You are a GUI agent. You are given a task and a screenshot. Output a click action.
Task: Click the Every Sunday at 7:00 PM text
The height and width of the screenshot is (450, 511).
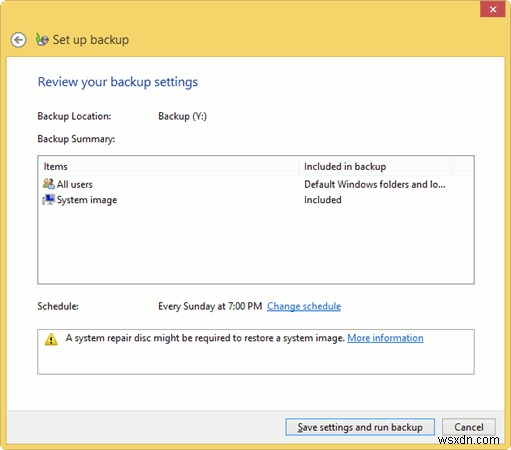pyautogui.click(x=210, y=306)
